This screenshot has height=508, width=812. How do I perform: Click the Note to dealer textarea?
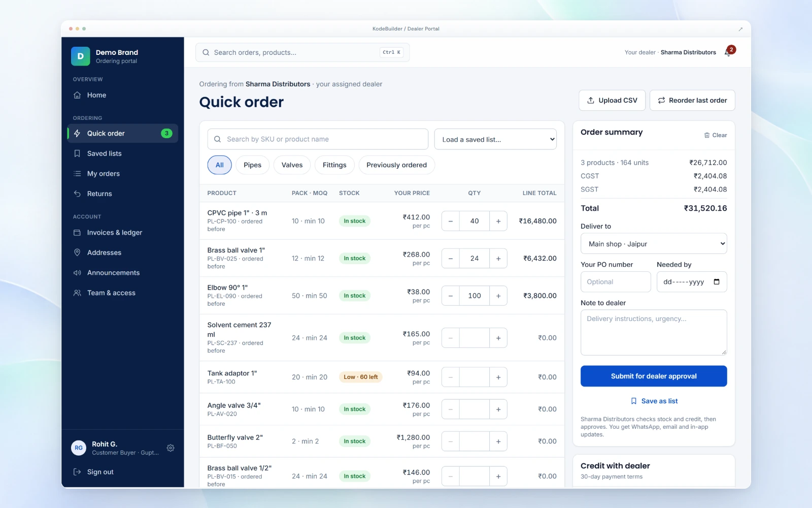[654, 333]
